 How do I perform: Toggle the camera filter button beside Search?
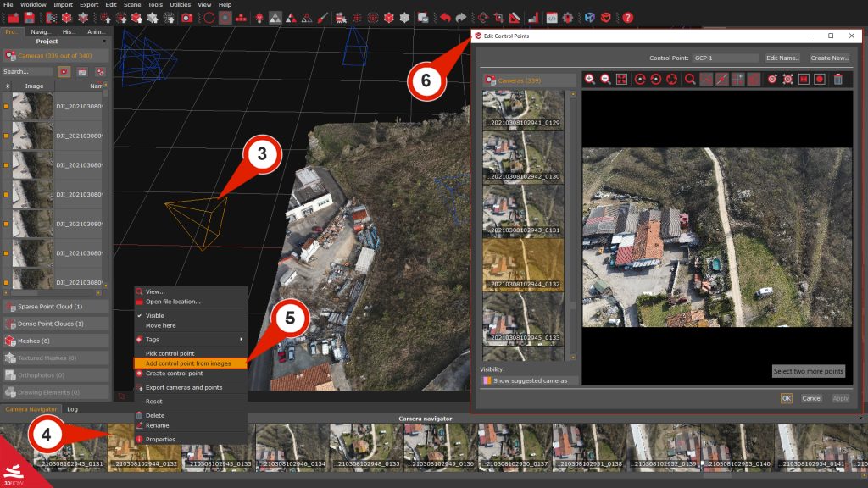[64, 71]
